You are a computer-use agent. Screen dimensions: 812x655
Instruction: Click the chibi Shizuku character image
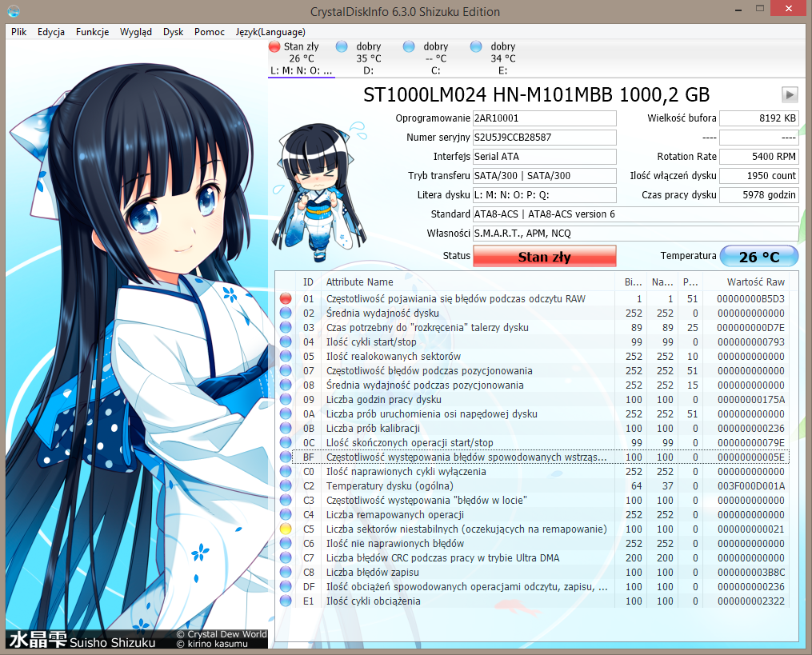[319, 192]
